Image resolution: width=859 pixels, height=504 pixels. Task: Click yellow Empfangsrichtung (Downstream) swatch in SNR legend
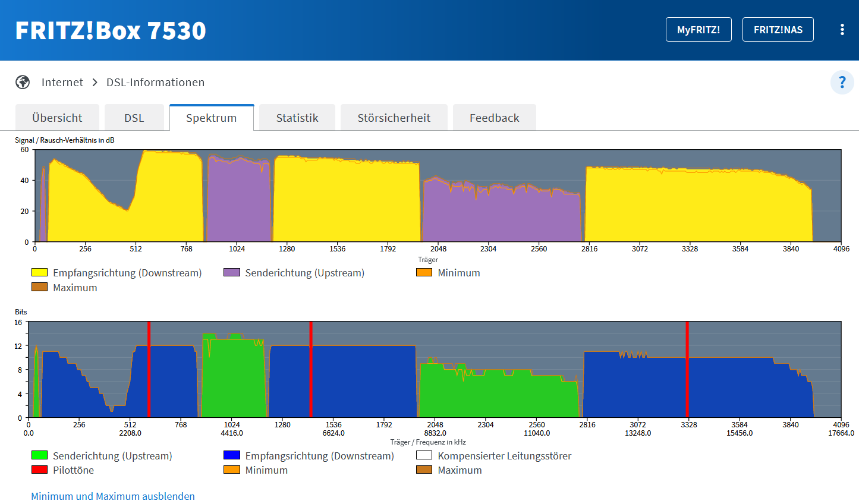[x=39, y=272]
